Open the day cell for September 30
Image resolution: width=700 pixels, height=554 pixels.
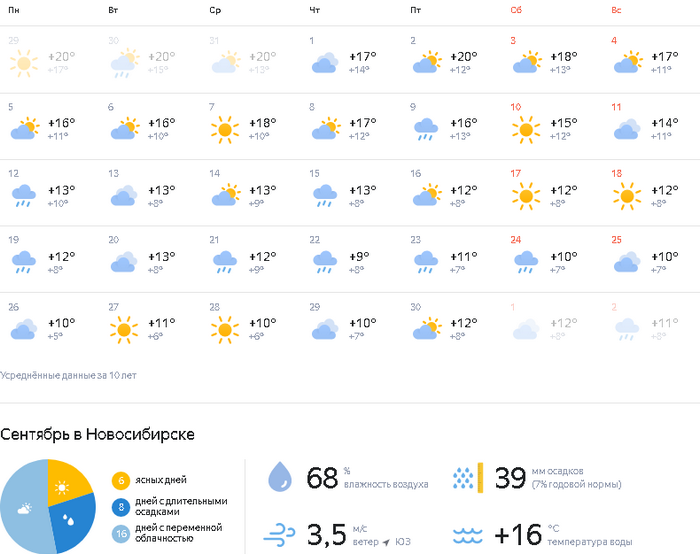tap(453, 326)
